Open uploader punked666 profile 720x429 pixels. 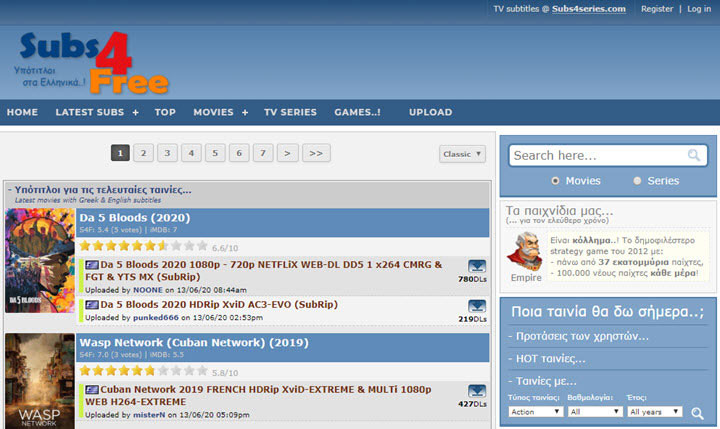pos(156,318)
